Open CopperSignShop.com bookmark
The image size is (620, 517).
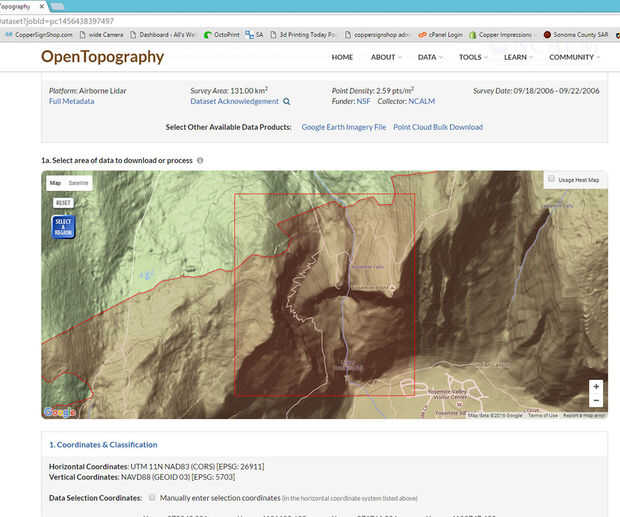pos(39,35)
